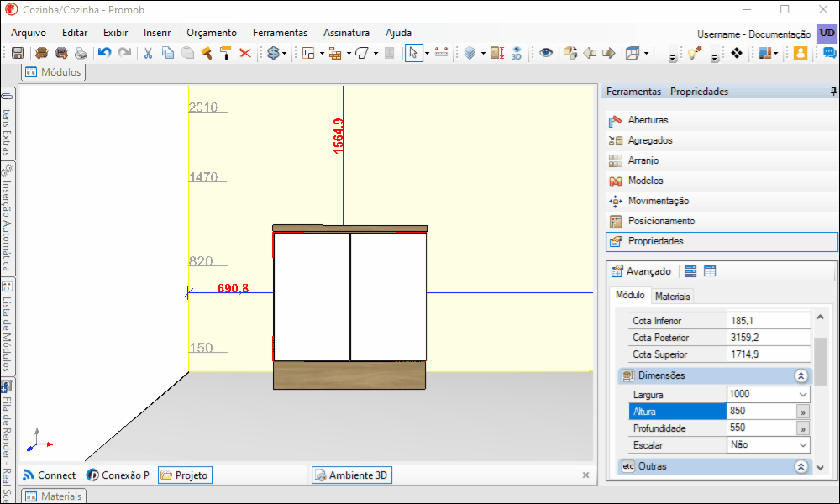Copy the selected module using the copy icon
This screenshot has width=840, height=504.
click(168, 53)
